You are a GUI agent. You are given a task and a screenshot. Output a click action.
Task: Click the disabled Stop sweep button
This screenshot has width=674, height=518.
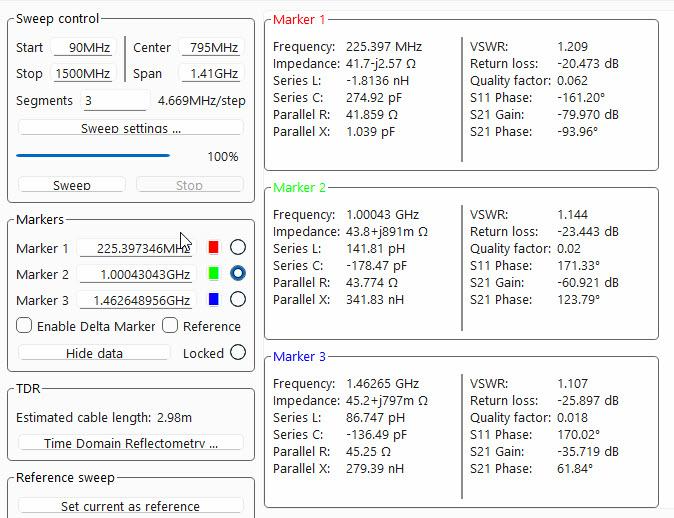tap(190, 185)
